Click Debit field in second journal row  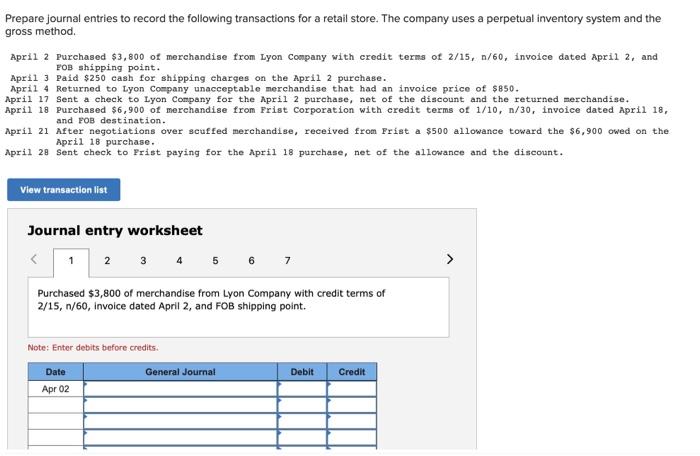click(302, 405)
